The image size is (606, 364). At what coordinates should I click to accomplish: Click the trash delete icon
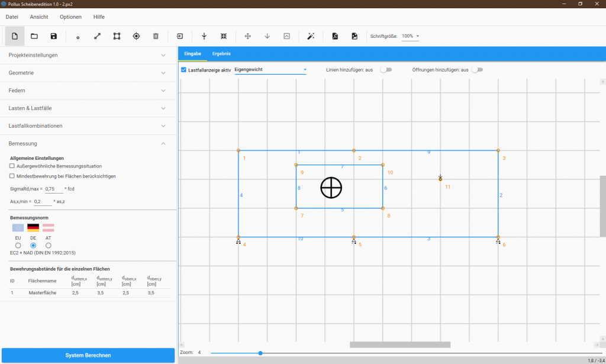156,36
